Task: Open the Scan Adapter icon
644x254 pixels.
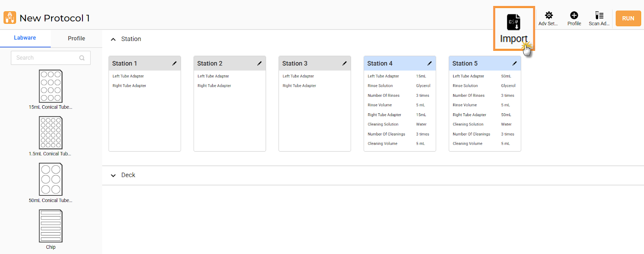Action: (x=599, y=16)
